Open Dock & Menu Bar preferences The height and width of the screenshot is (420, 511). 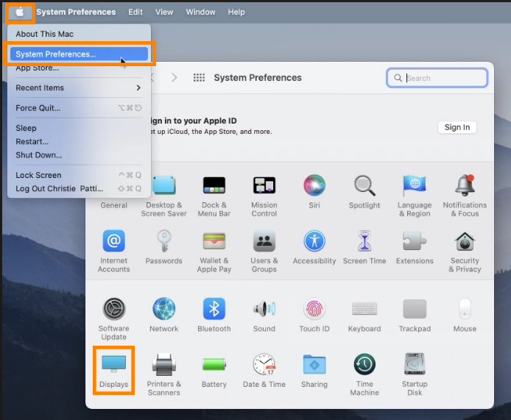click(x=214, y=196)
